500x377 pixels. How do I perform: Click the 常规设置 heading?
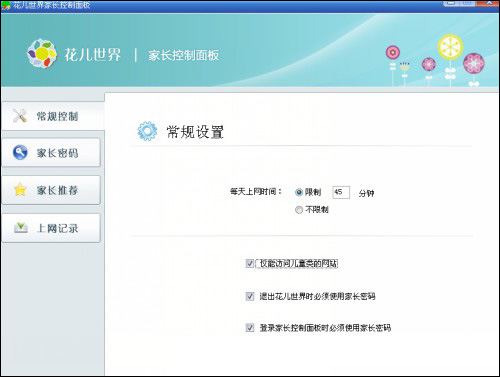pos(195,132)
